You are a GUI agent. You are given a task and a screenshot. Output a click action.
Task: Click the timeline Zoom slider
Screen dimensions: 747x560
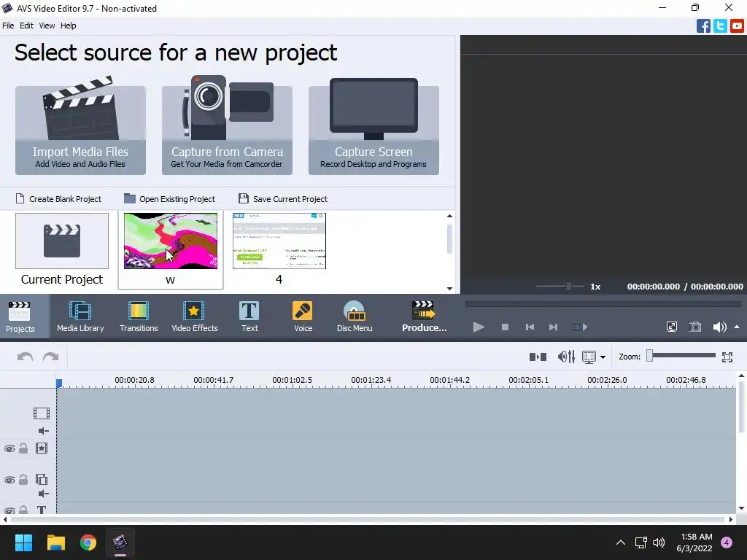click(x=681, y=356)
